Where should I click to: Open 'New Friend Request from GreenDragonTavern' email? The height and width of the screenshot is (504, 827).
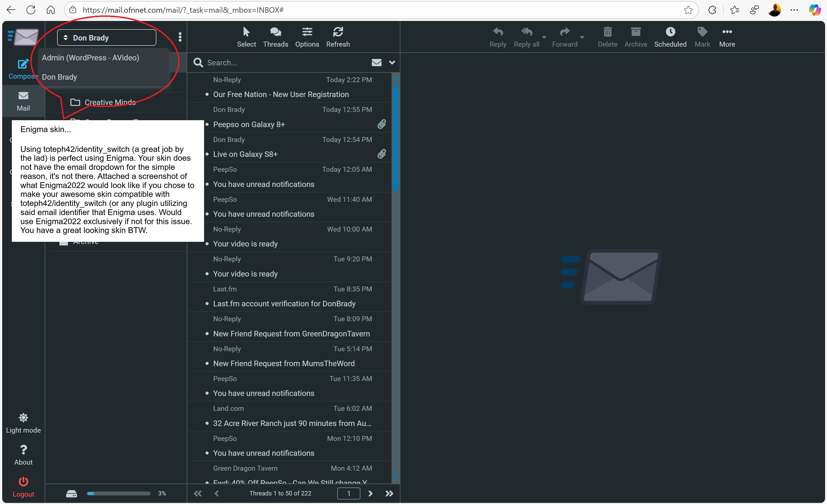click(x=290, y=326)
